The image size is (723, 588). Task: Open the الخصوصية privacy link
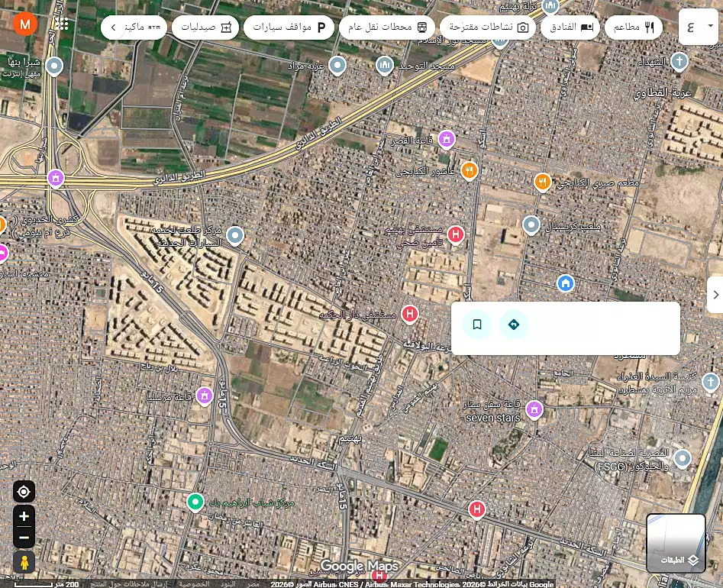coord(194,584)
